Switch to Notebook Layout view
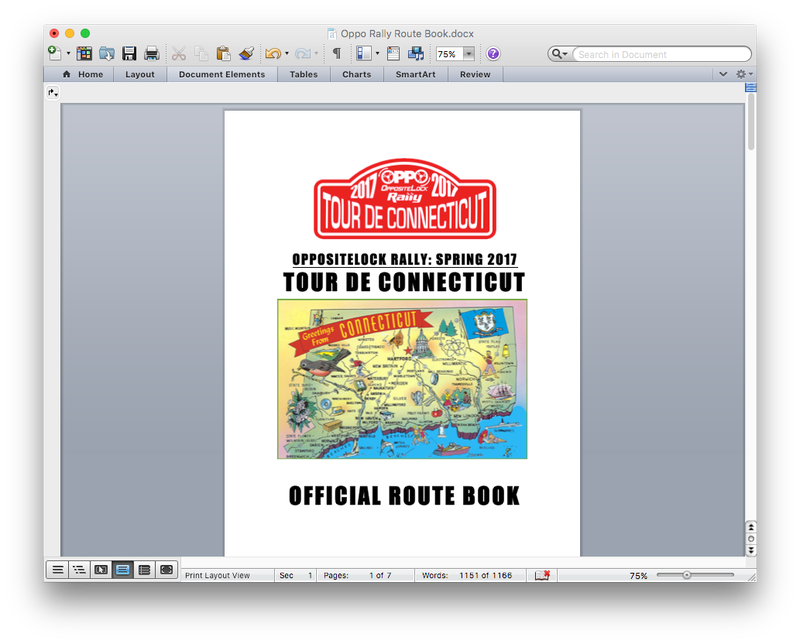 [x=144, y=569]
